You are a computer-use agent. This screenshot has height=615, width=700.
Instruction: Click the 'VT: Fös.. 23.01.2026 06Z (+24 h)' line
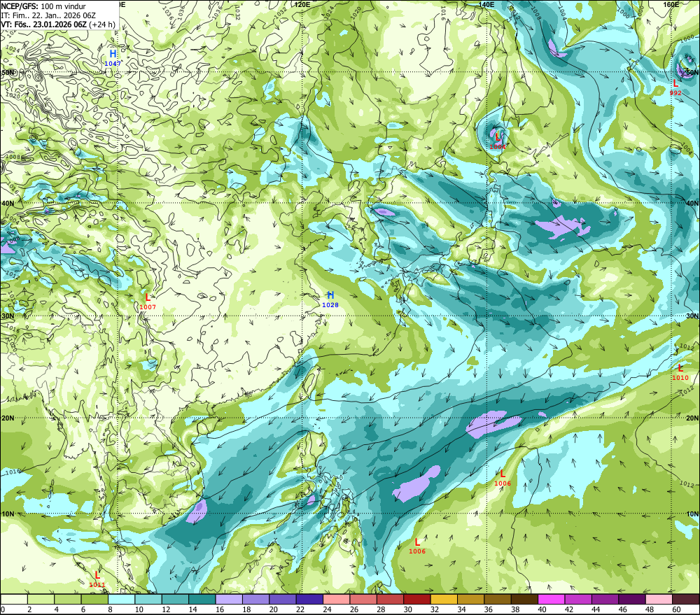(58, 24)
